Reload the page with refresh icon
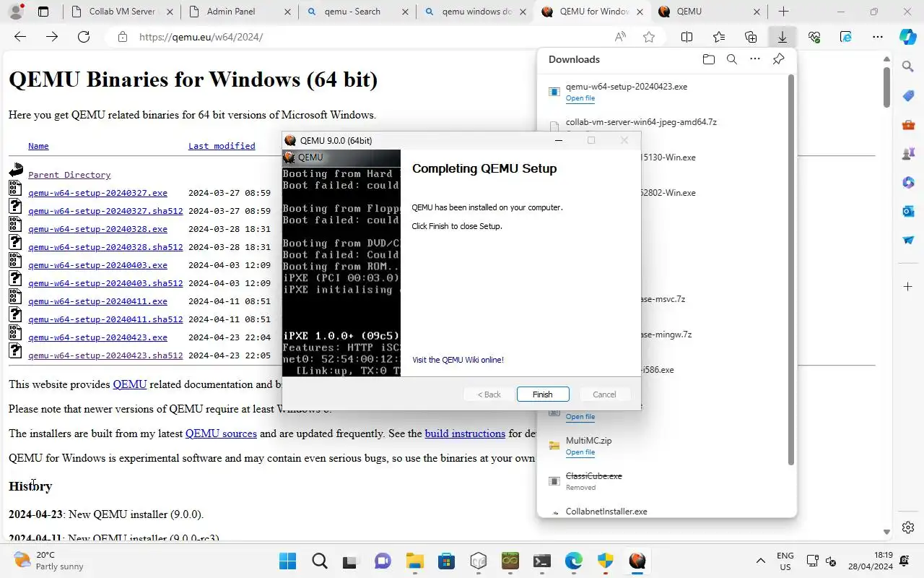The image size is (924, 578). (x=84, y=37)
